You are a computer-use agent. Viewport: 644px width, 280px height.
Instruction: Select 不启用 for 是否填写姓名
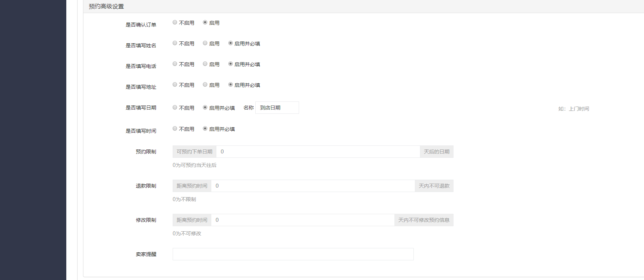click(175, 43)
